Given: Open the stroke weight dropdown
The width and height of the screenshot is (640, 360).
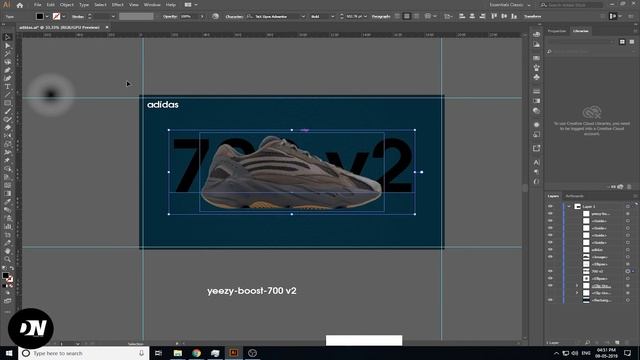Looking at the screenshot, I should point(113,16).
